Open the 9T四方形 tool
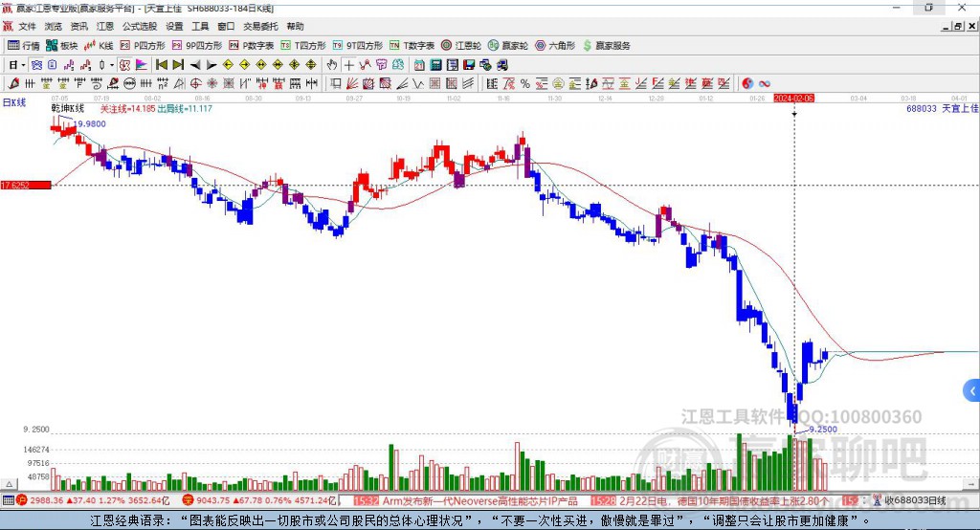 pos(358,45)
